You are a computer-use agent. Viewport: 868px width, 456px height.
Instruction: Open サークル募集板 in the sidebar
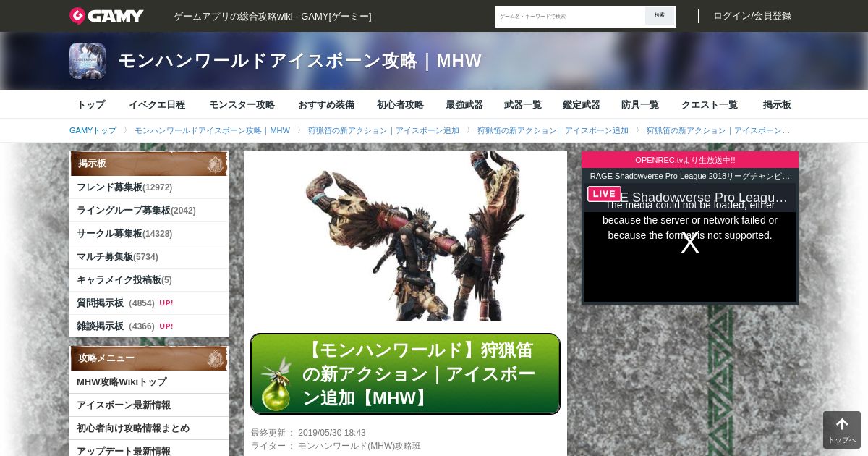(149, 234)
